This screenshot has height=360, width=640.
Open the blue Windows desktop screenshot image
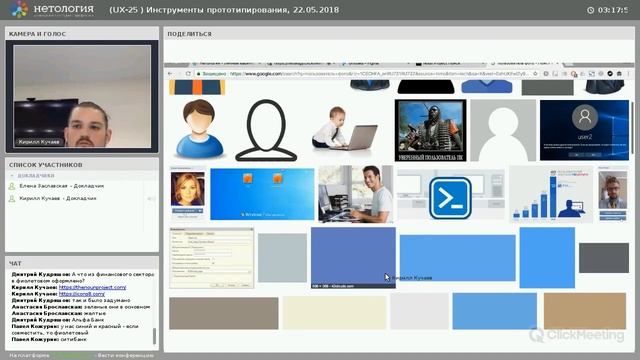tap(262, 194)
